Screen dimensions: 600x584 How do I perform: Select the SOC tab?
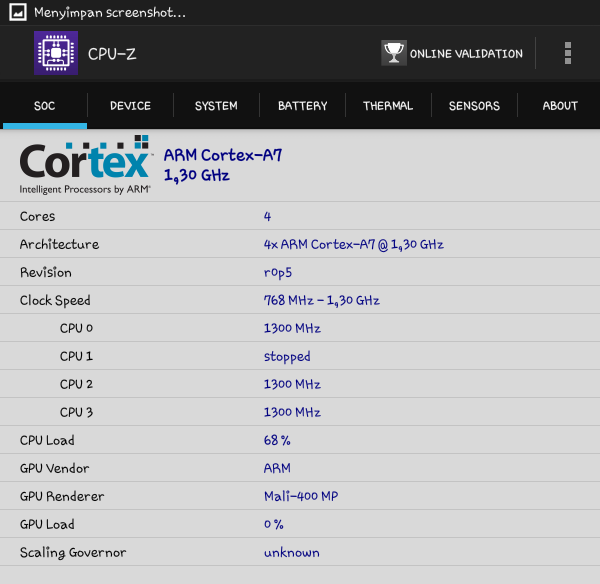coord(44,106)
